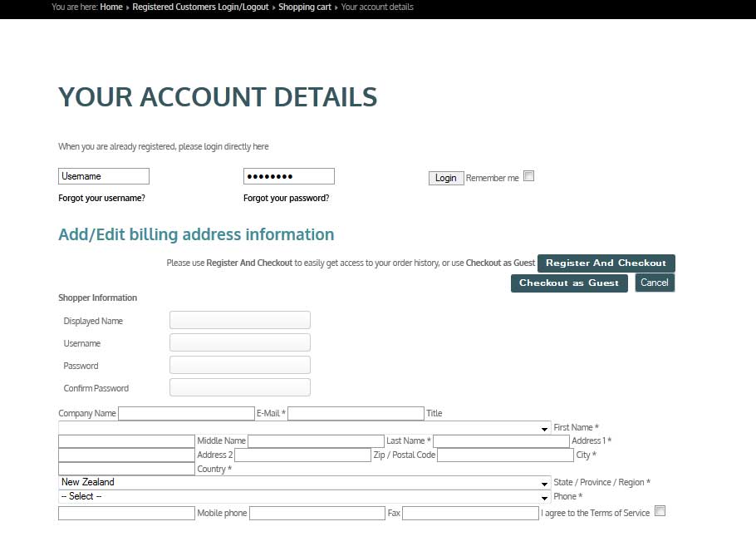756x556 pixels.
Task: Click the 'When you are already registered' text
Action: pos(164,146)
